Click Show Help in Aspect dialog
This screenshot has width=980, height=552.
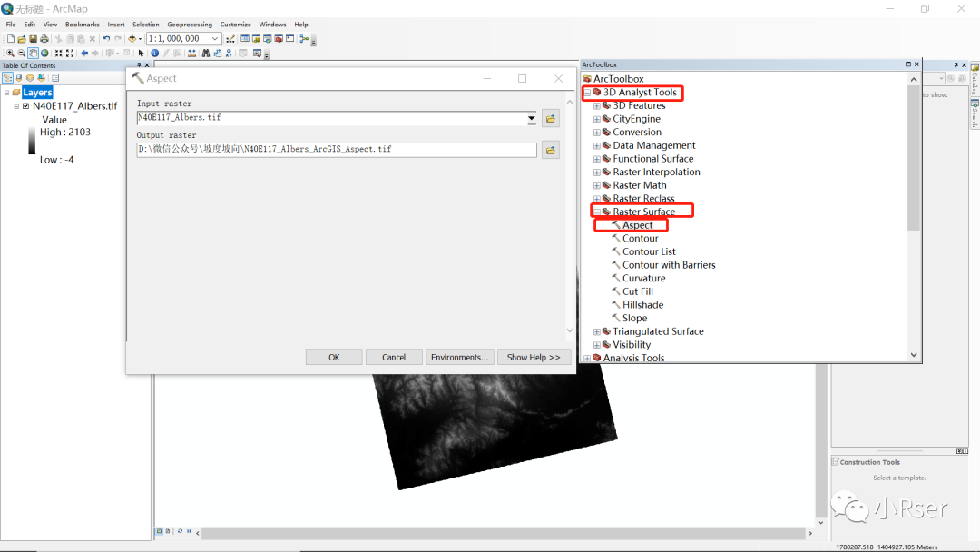(534, 357)
